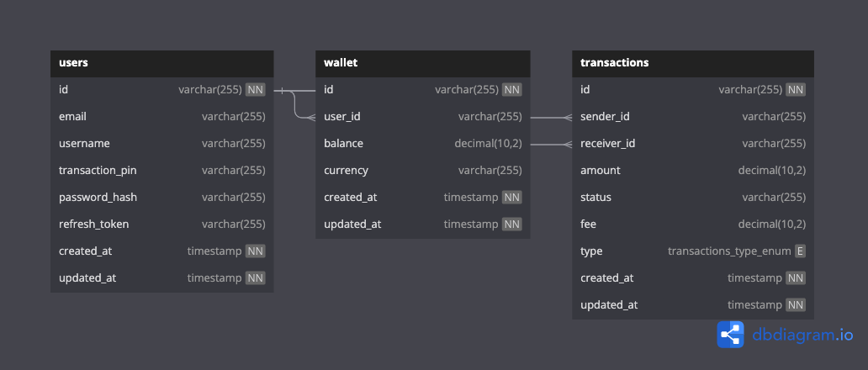The width and height of the screenshot is (868, 370).
Task: Select the users table header
Action: pos(161,63)
